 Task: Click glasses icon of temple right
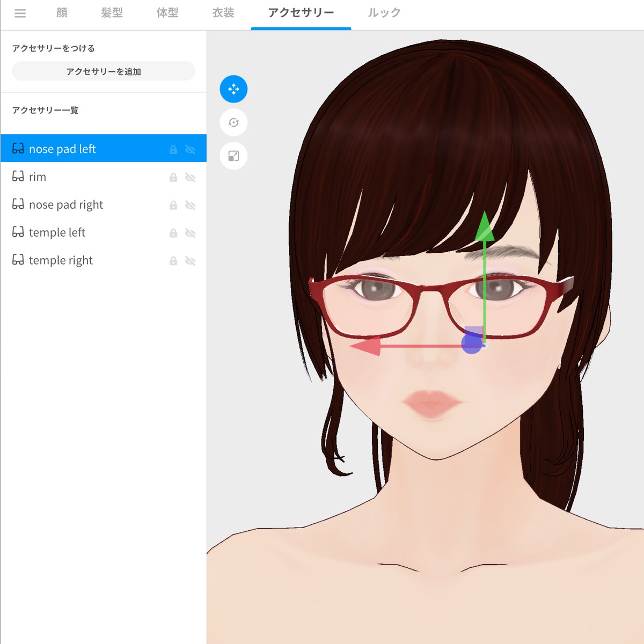tap(18, 260)
